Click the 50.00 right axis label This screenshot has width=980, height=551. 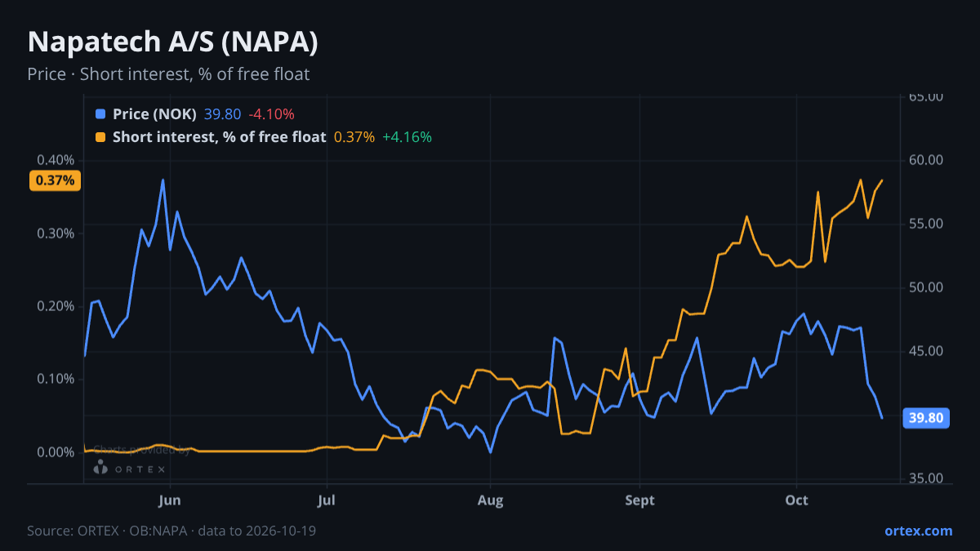927,287
